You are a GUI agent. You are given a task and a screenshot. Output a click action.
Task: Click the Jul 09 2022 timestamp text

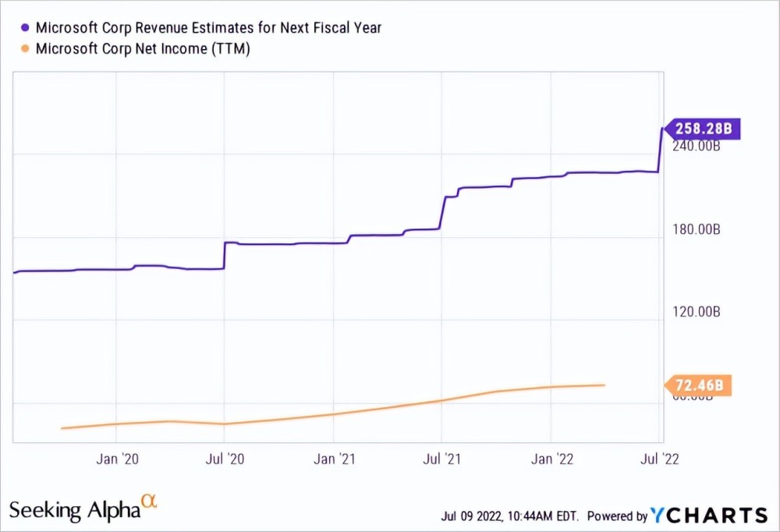point(509,516)
